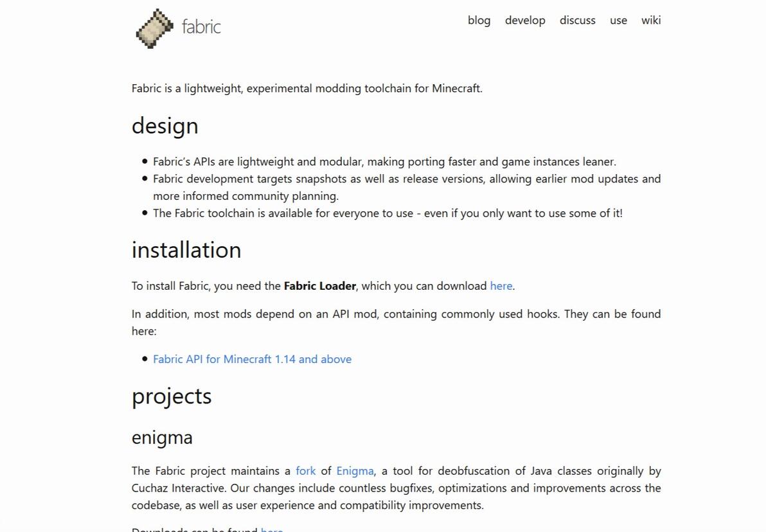Image resolution: width=766 pixels, height=532 pixels.
Task: Click "here" to download Fabric Loader
Action: click(501, 286)
